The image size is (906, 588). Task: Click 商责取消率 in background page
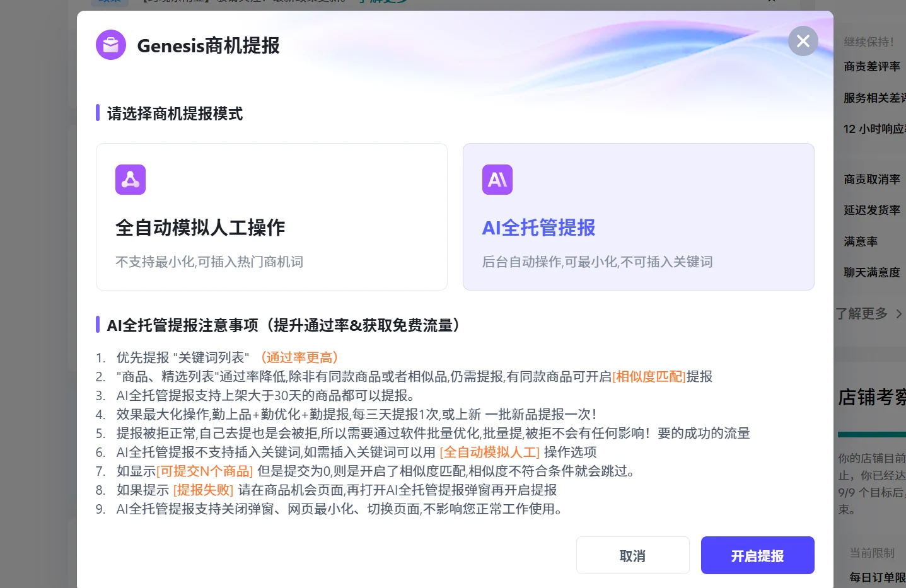(872, 179)
